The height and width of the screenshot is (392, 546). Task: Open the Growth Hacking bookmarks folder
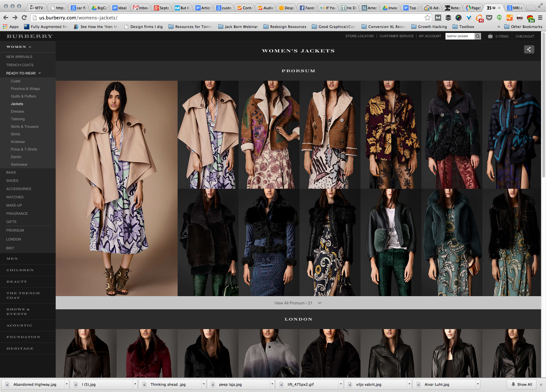[x=429, y=27]
